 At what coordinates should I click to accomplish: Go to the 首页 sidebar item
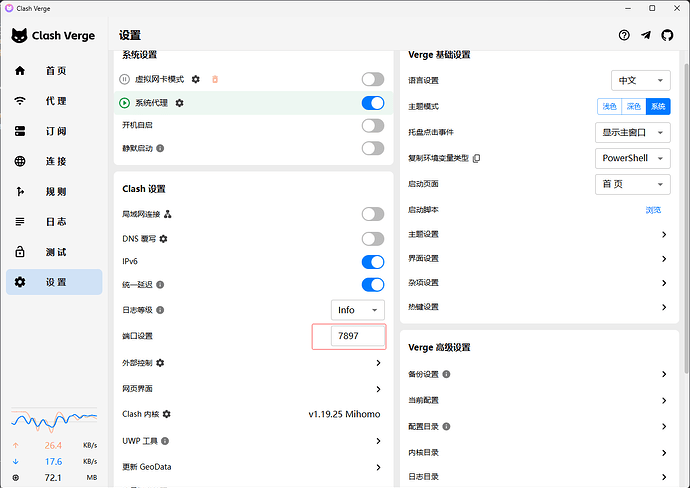pos(54,71)
